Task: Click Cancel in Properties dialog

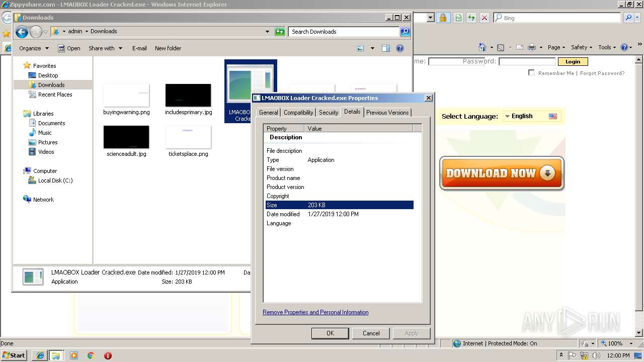Action: tap(371, 333)
